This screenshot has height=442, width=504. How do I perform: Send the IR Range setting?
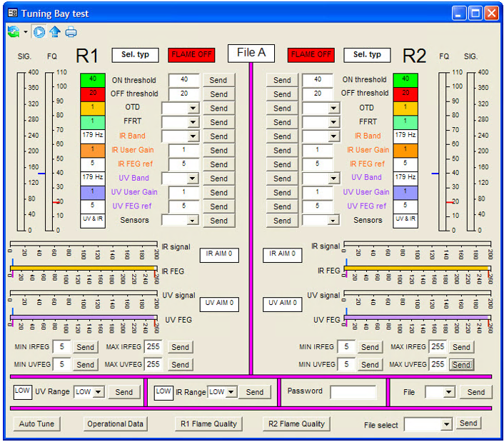pos(255,392)
